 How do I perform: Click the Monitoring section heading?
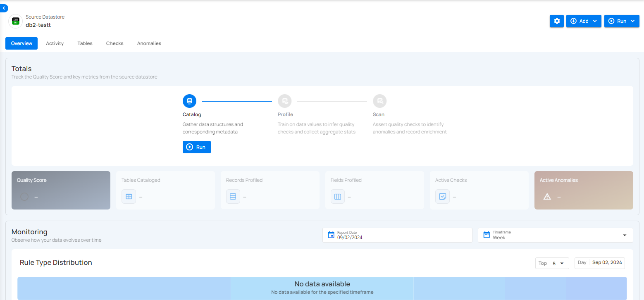point(29,232)
